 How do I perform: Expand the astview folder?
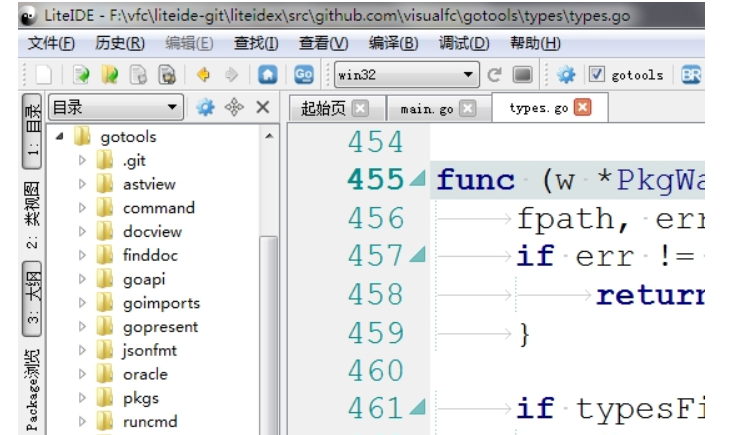tap(82, 184)
